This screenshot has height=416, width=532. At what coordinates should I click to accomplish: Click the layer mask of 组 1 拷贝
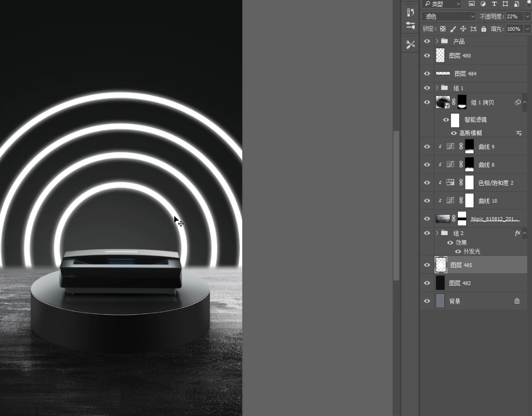(462, 102)
